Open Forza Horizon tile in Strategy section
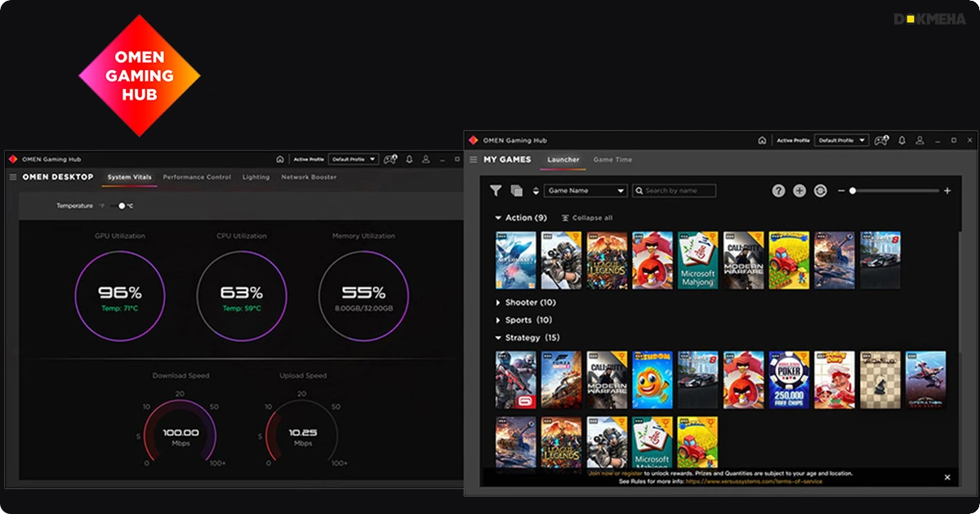This screenshot has height=514, width=980. point(561,380)
